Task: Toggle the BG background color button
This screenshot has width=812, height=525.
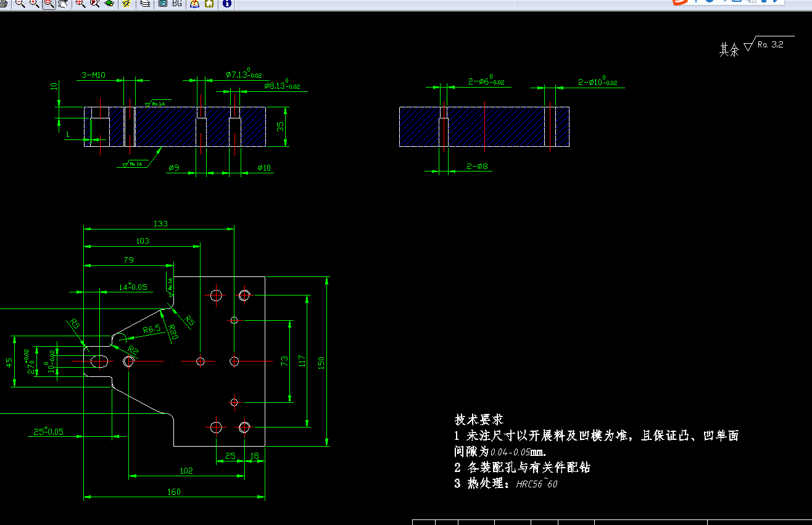Action: tap(177, 3)
